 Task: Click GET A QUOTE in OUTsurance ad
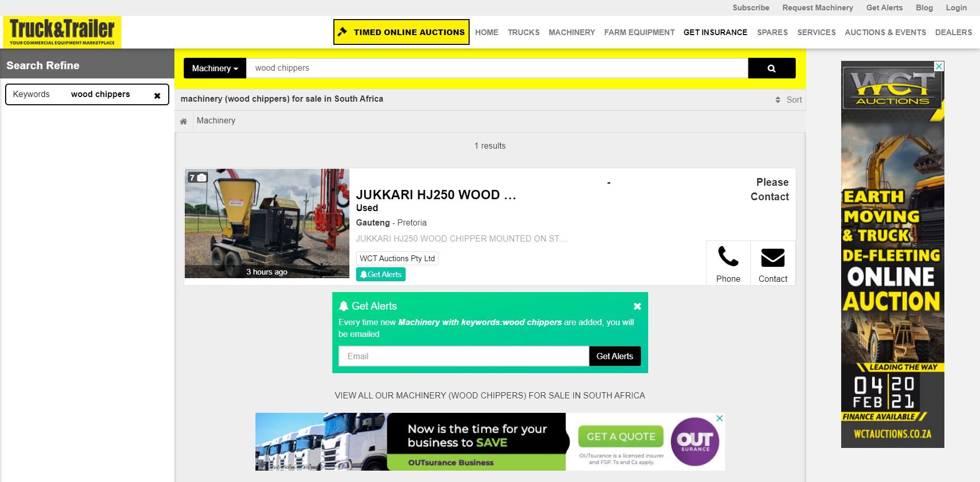621,437
